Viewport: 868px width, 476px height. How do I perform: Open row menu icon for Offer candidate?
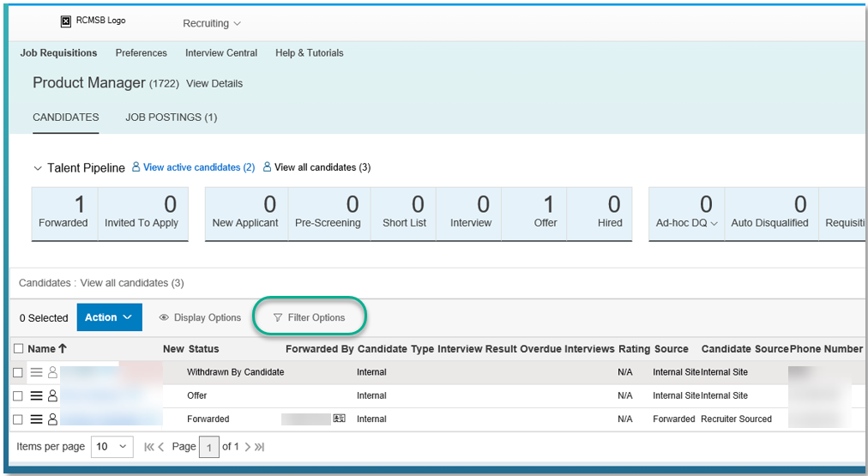36,395
